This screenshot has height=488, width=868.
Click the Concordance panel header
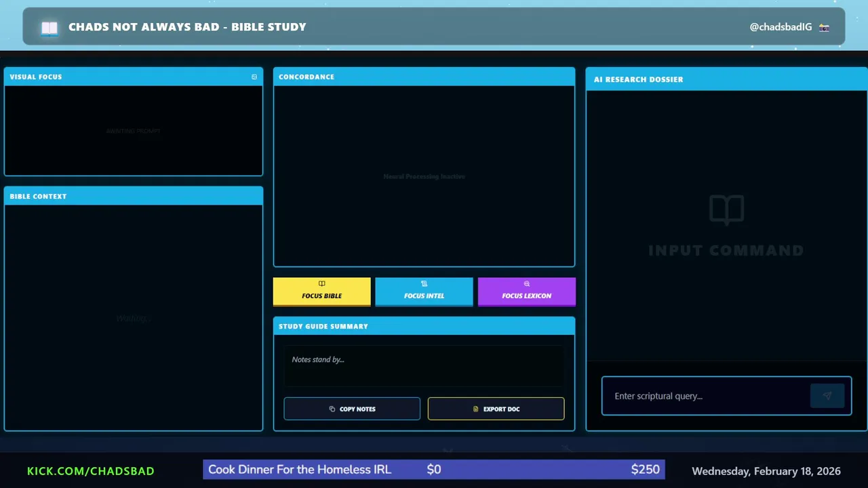click(424, 77)
